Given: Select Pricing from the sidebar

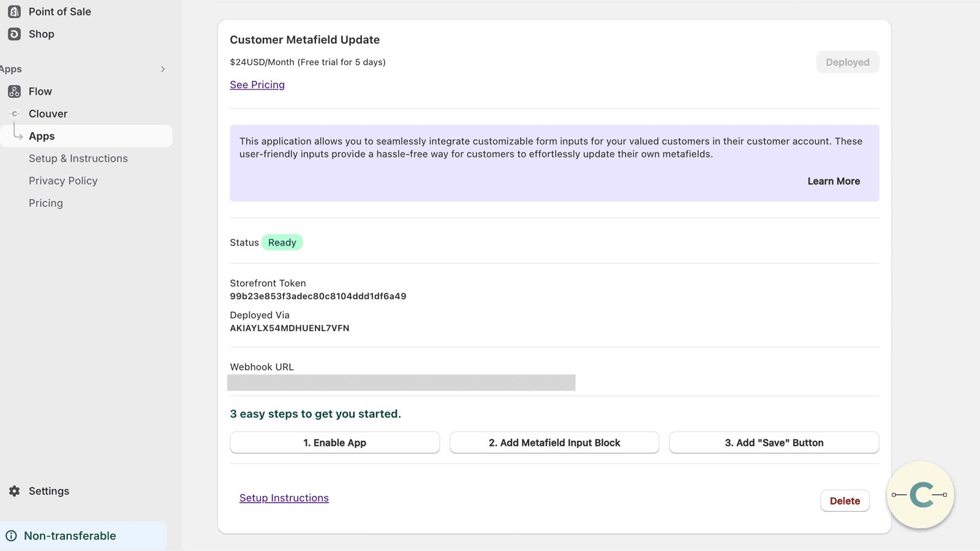Looking at the screenshot, I should (45, 203).
